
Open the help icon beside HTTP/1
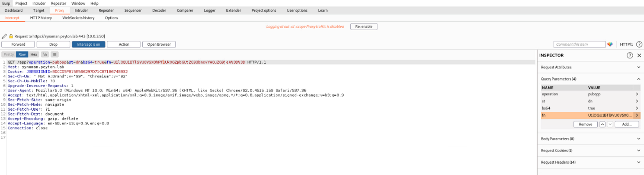(x=639, y=44)
